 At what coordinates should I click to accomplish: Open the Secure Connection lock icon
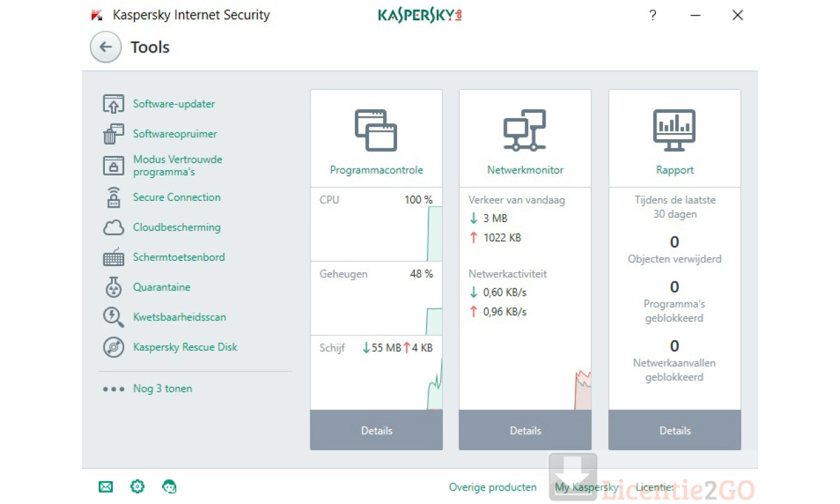point(114,198)
